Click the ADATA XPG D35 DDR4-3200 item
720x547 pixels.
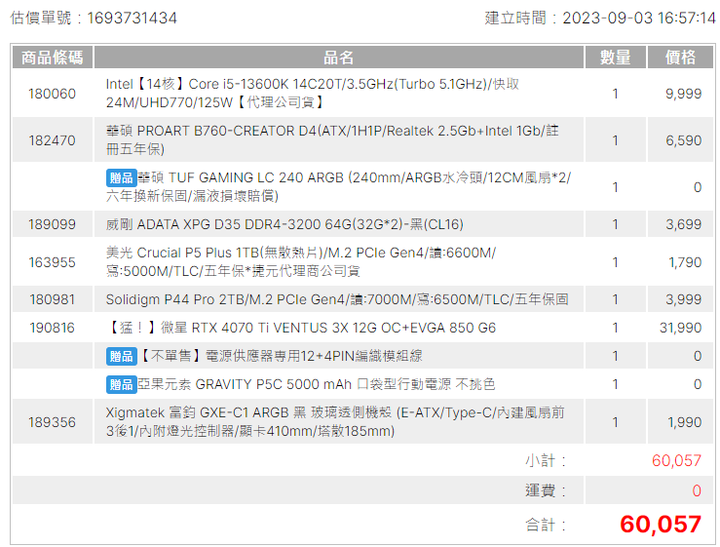(x=284, y=225)
